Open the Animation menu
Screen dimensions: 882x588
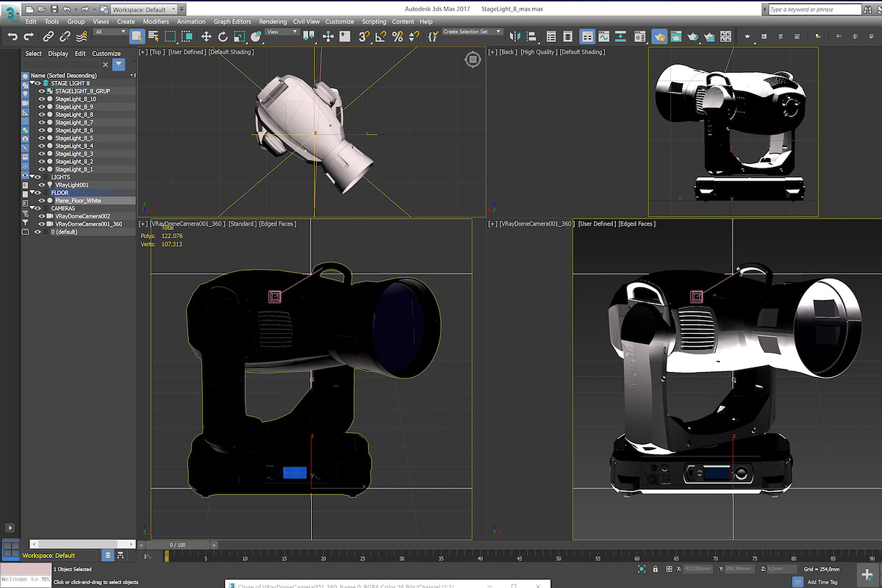tap(191, 21)
